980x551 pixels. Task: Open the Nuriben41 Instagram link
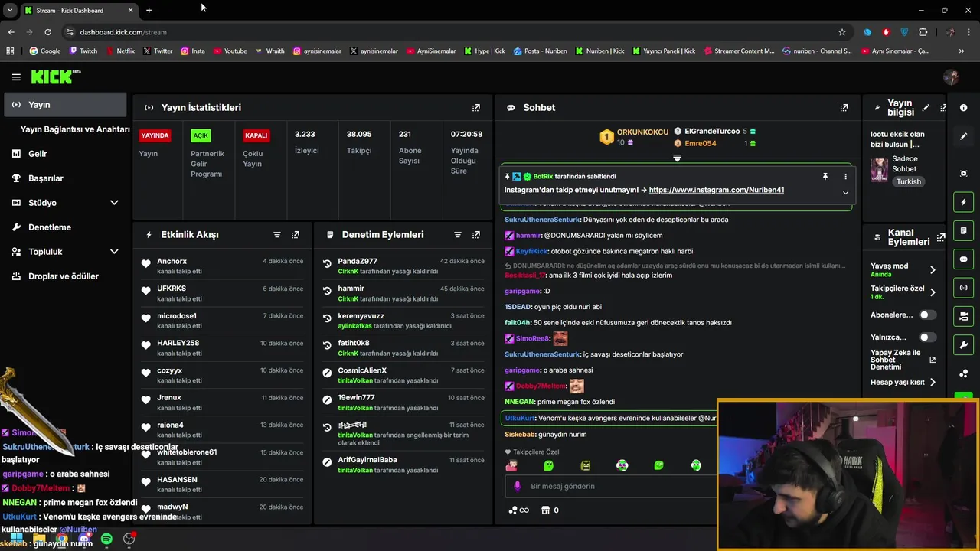pyautogui.click(x=717, y=190)
